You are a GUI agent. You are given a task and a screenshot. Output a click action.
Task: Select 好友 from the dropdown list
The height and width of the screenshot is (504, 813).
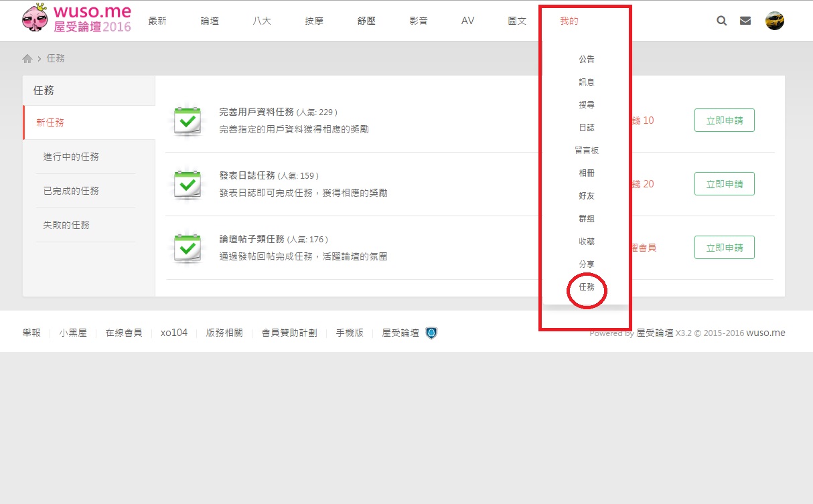point(587,195)
